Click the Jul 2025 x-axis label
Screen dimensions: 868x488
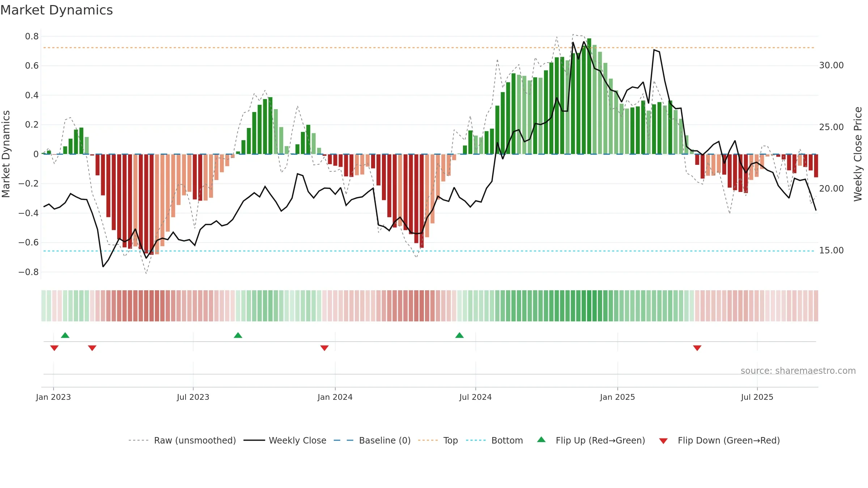pyautogui.click(x=757, y=397)
